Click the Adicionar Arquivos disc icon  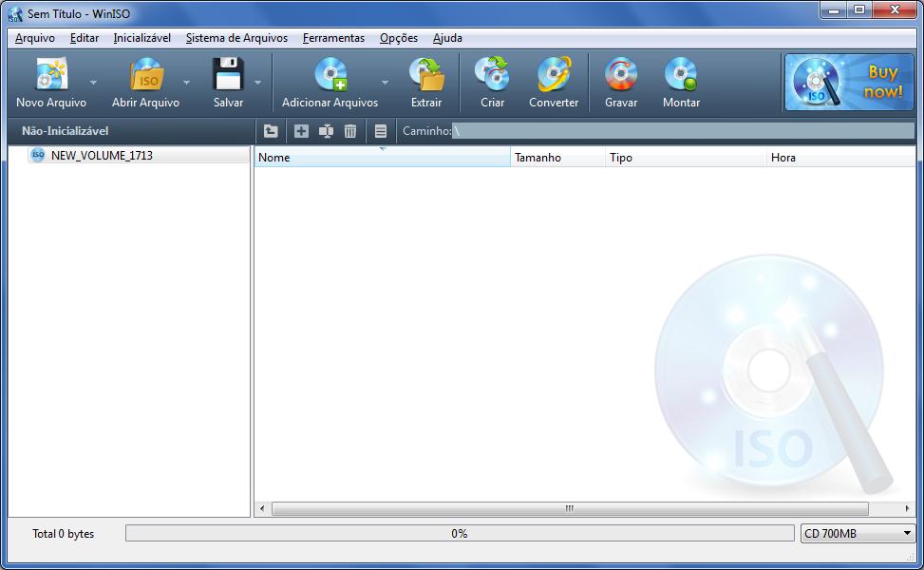tap(330, 74)
